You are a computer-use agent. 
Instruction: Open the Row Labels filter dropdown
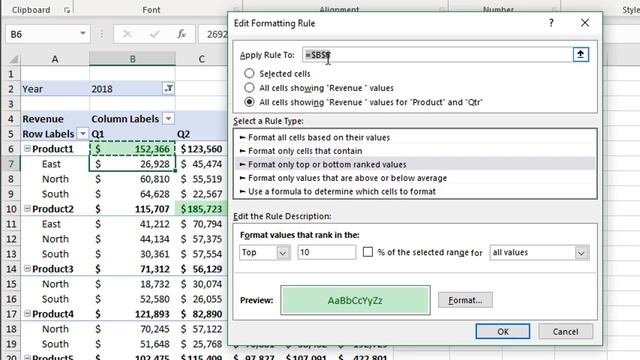82,134
